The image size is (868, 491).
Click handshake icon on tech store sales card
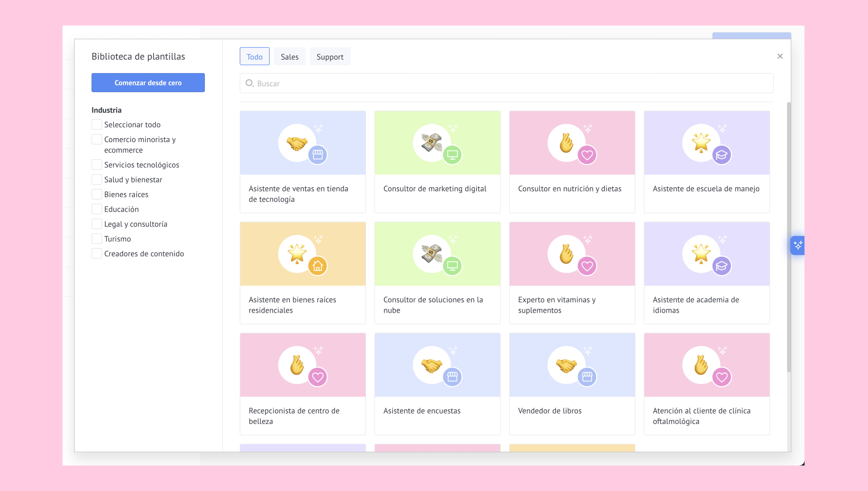point(297,143)
